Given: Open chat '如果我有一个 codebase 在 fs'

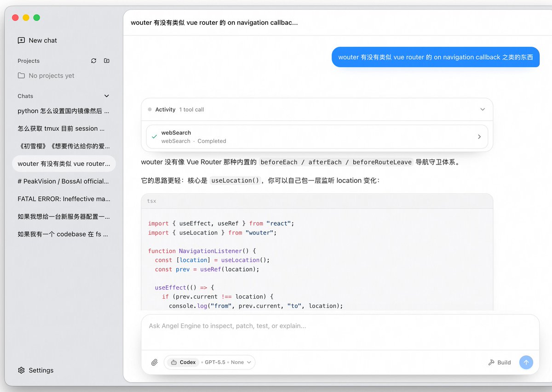Looking at the screenshot, I should coord(63,234).
